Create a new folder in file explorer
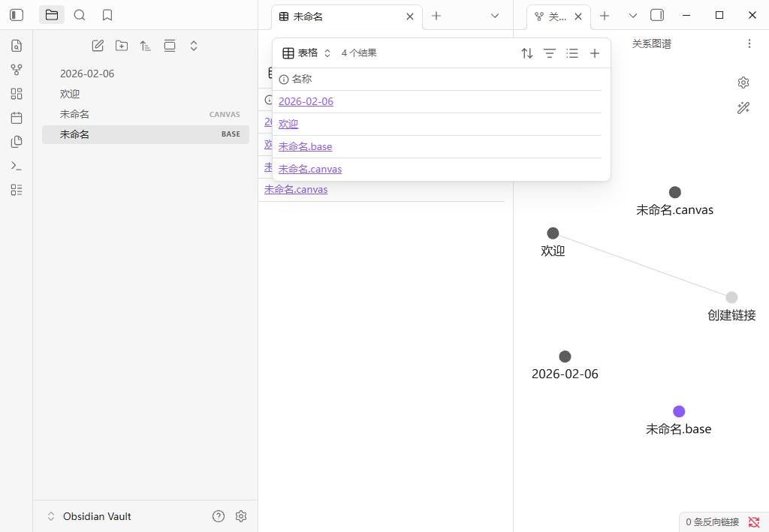 tap(122, 46)
